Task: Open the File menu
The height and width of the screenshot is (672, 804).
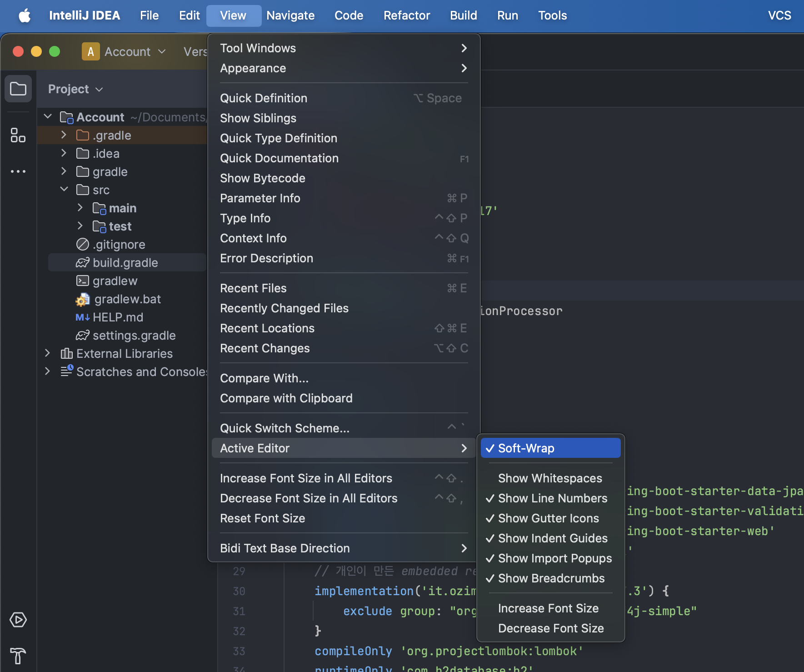Action: pos(149,15)
